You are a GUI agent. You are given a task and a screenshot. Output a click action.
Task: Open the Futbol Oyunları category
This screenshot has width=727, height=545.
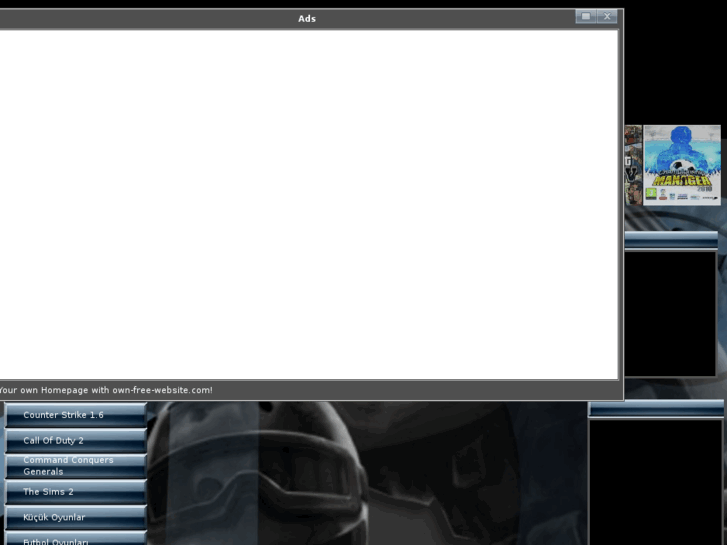76,538
